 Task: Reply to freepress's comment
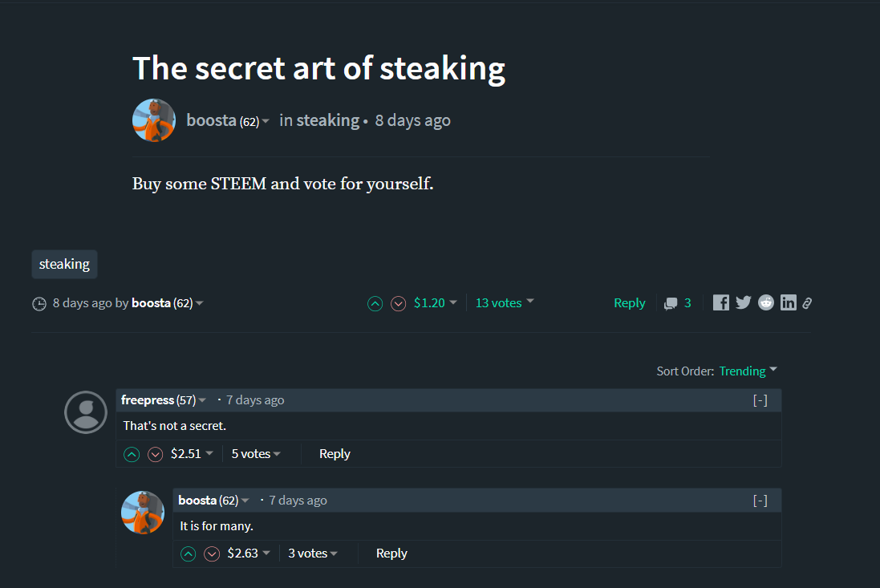pos(335,454)
